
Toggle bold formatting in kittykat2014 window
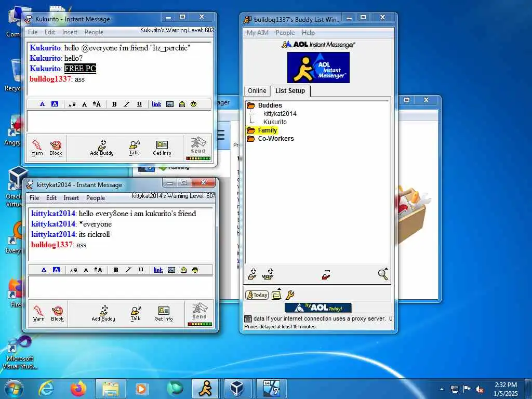point(116,270)
